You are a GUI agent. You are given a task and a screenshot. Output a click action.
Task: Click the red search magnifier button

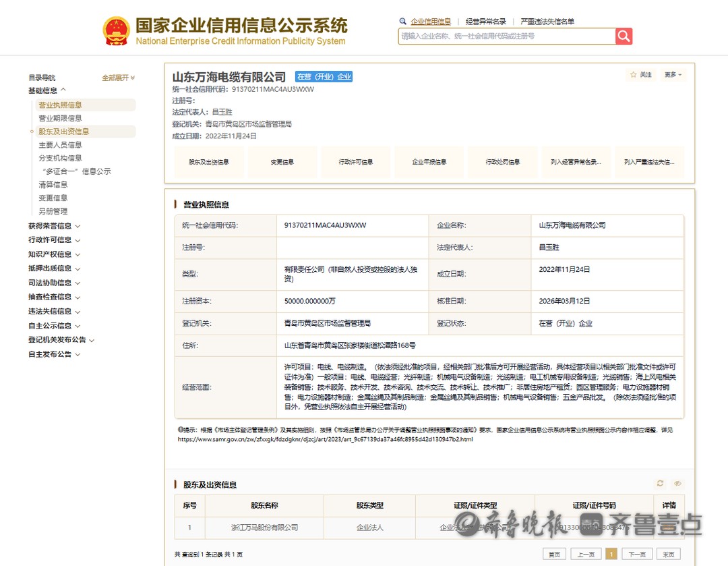click(624, 36)
